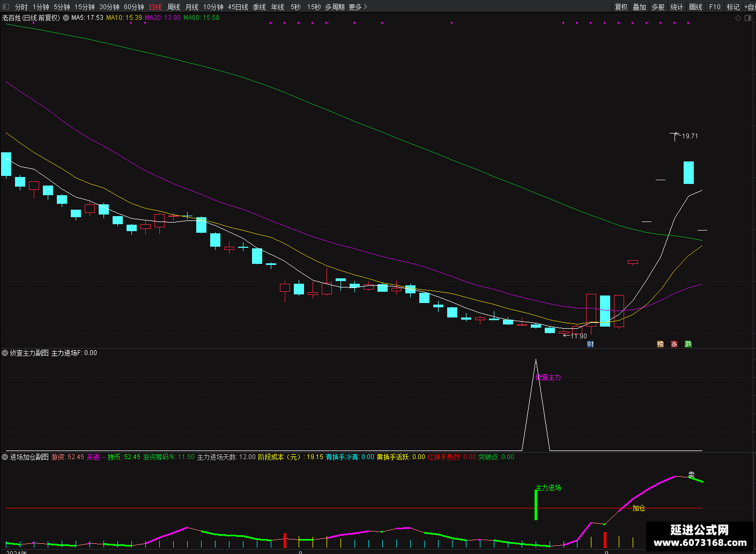Click the green 跌 marker icon
The width and height of the screenshot is (756, 554).
click(688, 344)
